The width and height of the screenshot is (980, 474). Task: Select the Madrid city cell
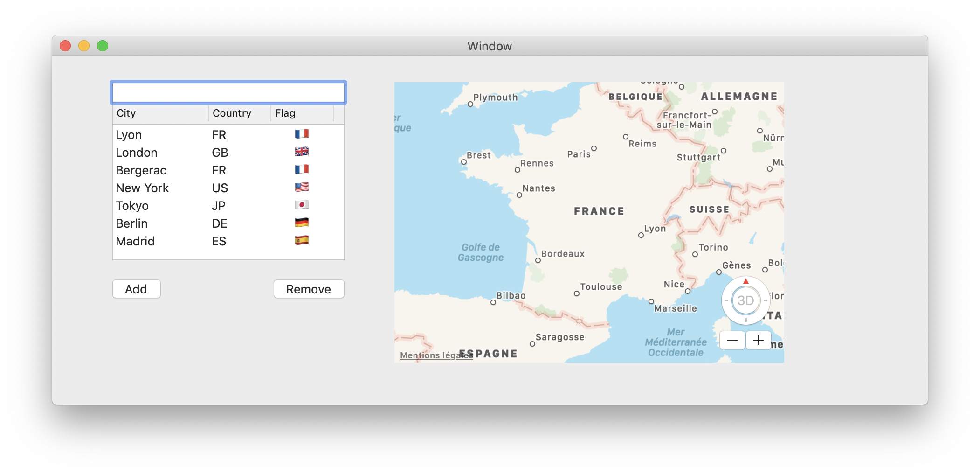click(135, 241)
